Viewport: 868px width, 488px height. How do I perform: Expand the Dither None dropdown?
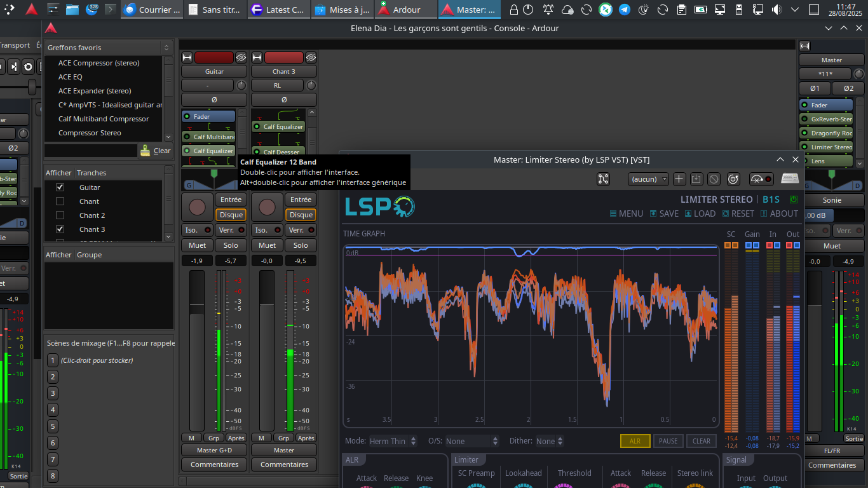(550, 441)
